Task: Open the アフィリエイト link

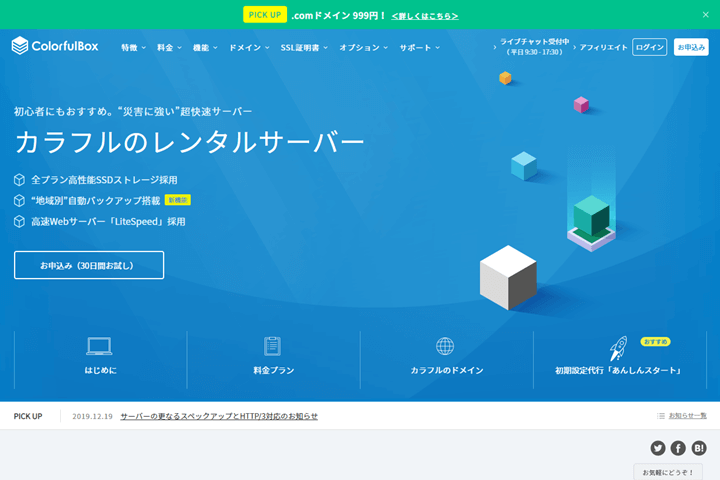Action: [x=603, y=47]
